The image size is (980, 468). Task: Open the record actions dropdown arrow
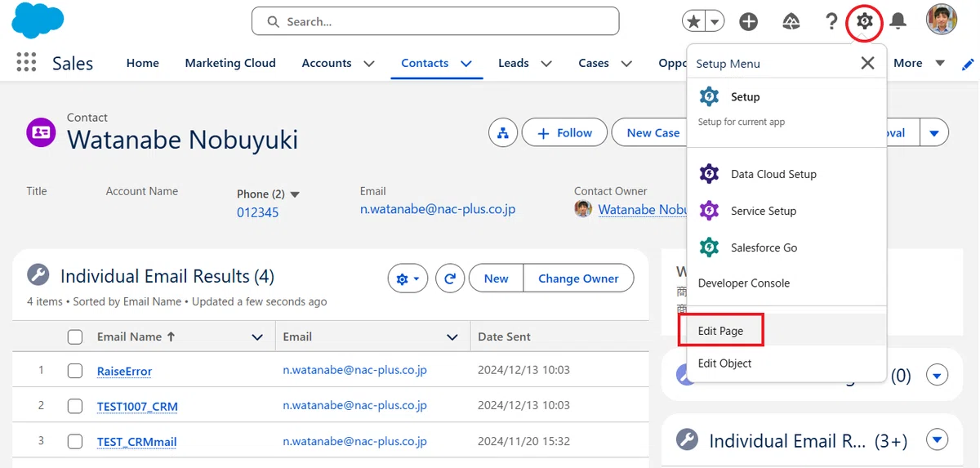click(x=934, y=132)
